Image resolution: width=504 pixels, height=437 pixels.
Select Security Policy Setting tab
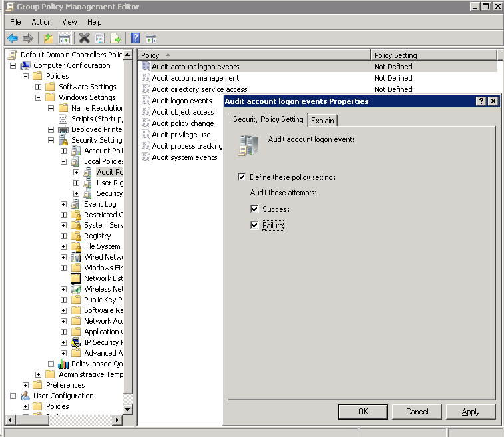click(x=268, y=119)
